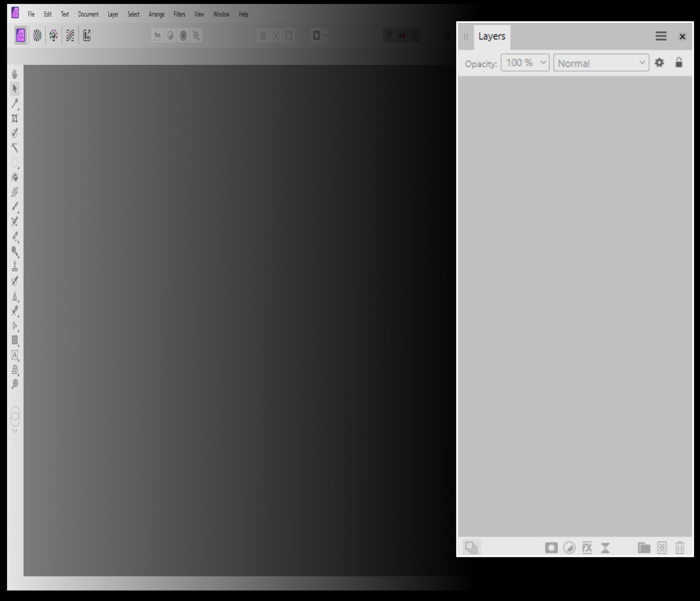Select the Zoom magnifier tool
The width and height of the screenshot is (700, 601).
15,384
